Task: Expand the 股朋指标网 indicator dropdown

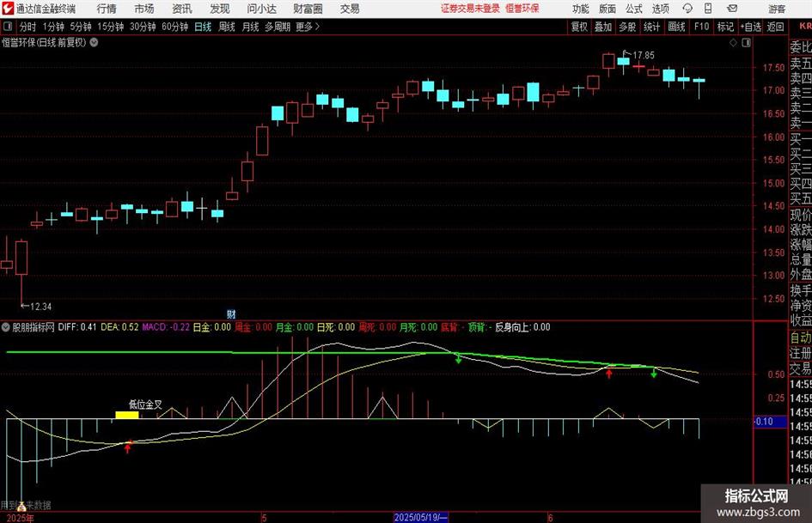Action: [6, 327]
